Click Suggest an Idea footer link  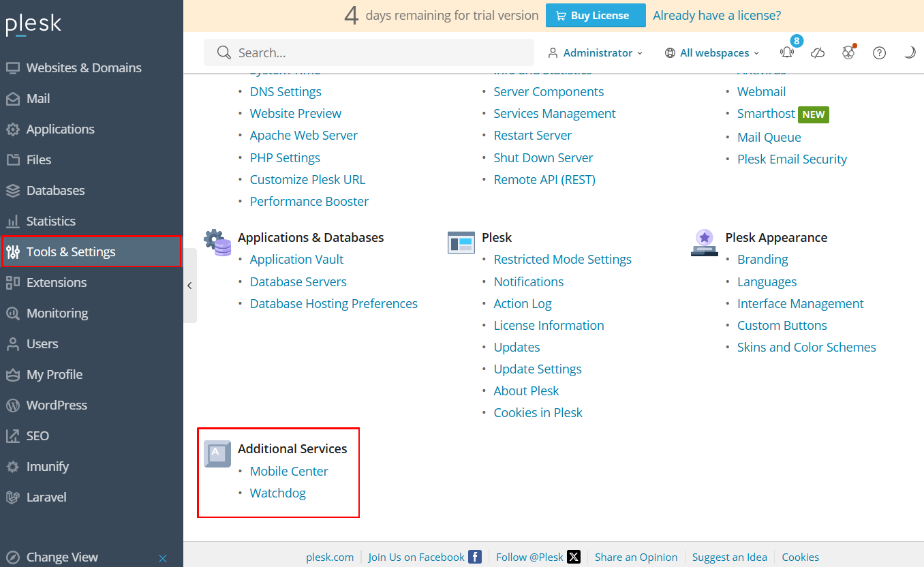click(x=730, y=557)
